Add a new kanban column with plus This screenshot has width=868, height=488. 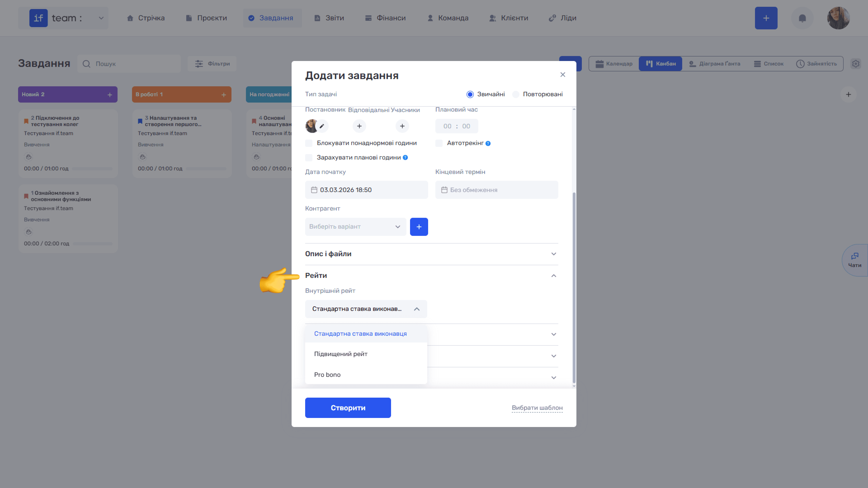[849, 95]
